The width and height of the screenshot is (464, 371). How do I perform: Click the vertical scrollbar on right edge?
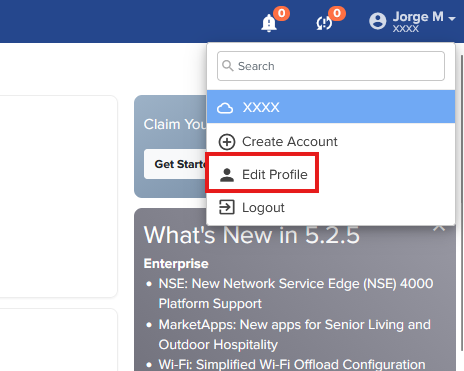[x=462, y=203]
